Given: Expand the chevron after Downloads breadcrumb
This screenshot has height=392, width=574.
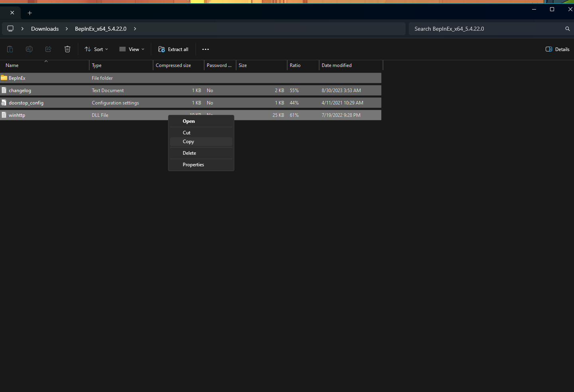Looking at the screenshot, I should pos(67,29).
